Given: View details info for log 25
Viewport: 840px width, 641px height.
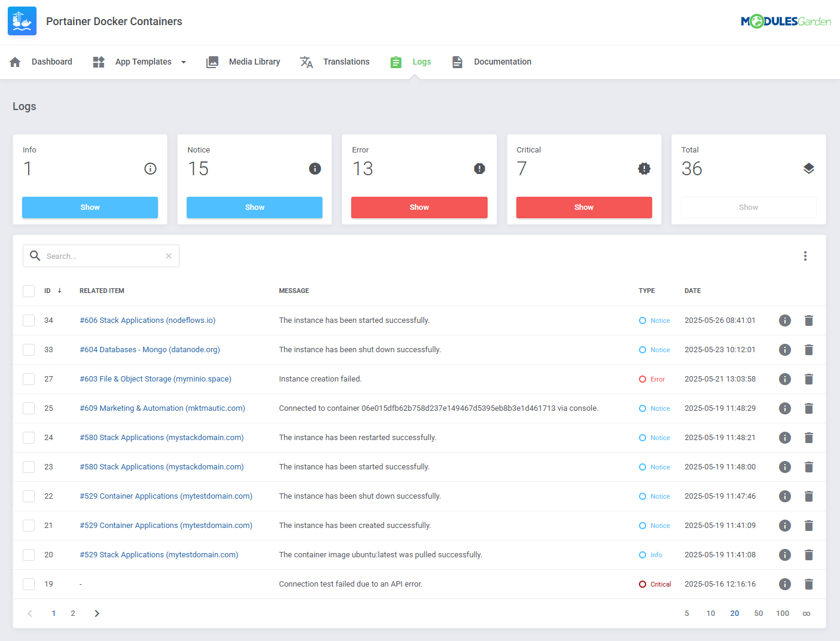Looking at the screenshot, I should click(x=785, y=408).
